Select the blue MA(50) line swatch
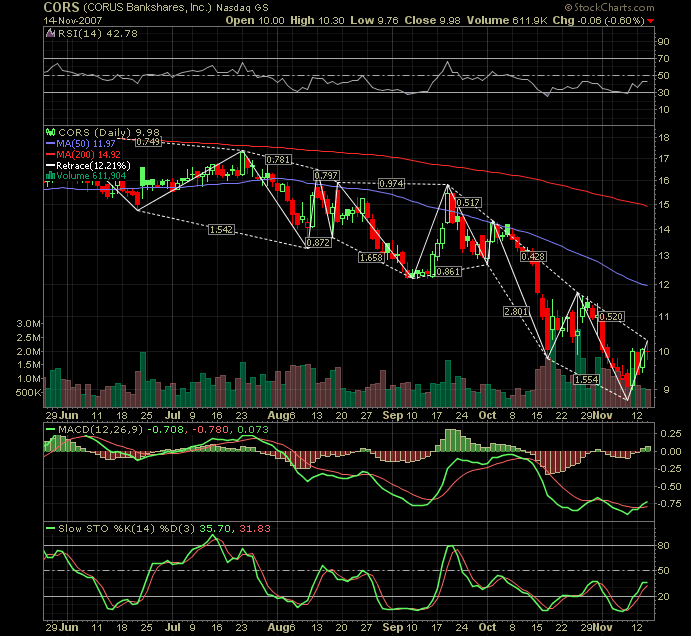 [x=50, y=144]
